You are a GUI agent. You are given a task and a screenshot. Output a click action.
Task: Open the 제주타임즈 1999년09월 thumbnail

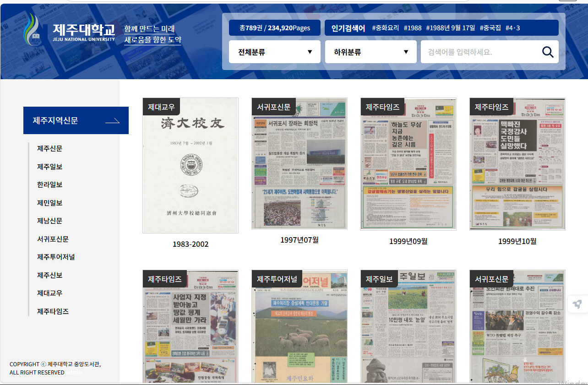pos(408,164)
